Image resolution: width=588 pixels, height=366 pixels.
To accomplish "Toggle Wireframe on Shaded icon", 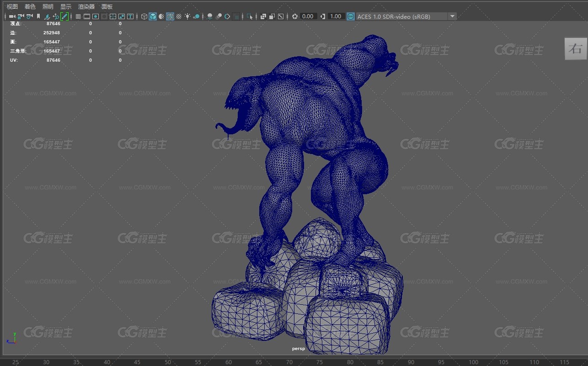I will 170,16.
